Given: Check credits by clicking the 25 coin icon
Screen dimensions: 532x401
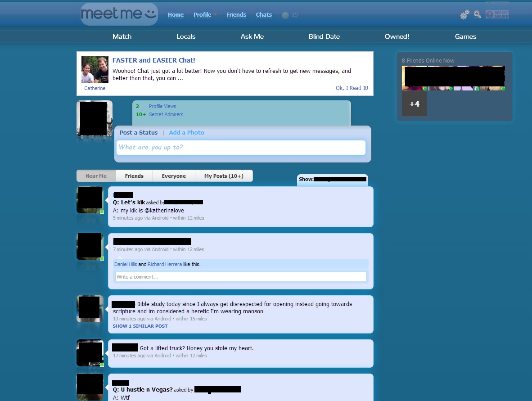Looking at the screenshot, I should pos(285,14).
